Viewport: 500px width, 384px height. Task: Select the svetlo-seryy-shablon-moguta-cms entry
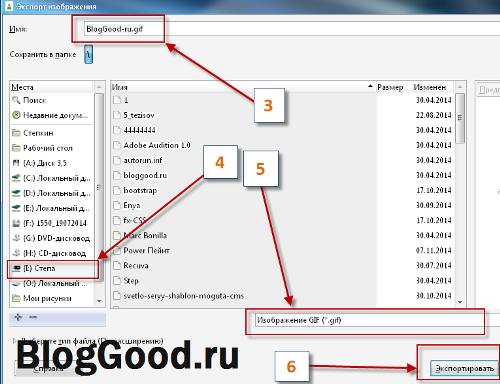click(x=184, y=296)
